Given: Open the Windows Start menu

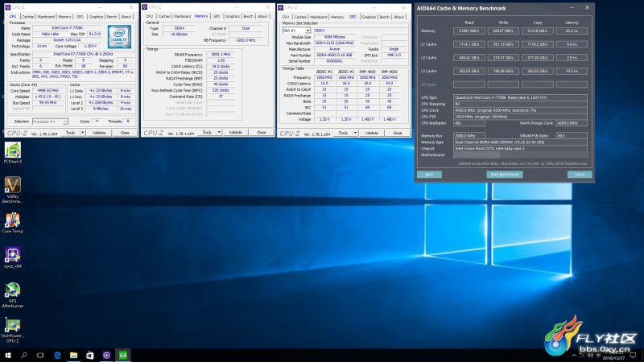Looking at the screenshot, I should pyautogui.click(x=8, y=355).
